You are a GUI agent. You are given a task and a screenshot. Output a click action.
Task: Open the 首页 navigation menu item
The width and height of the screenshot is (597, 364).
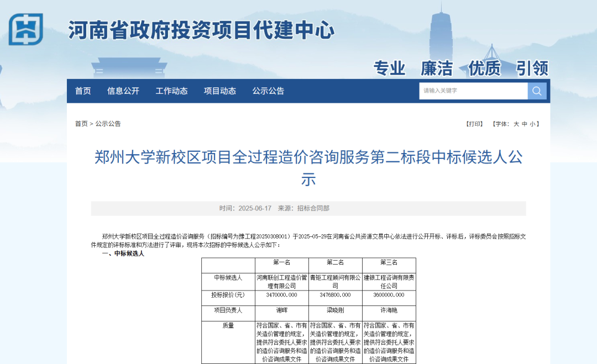pyautogui.click(x=83, y=91)
